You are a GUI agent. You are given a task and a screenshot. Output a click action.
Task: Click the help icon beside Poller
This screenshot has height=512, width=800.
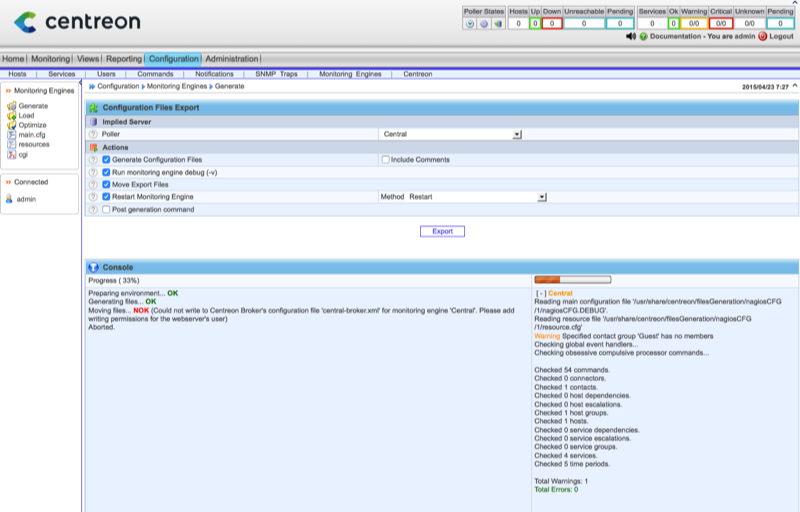93,133
